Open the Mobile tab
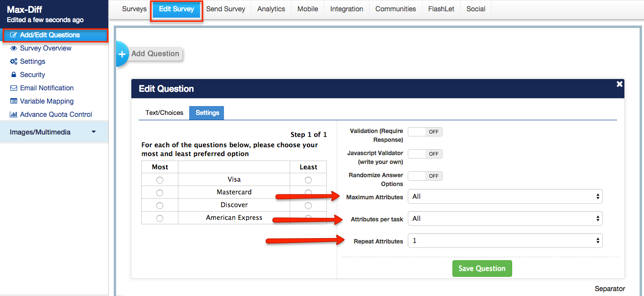This screenshot has height=296, width=644. (308, 9)
